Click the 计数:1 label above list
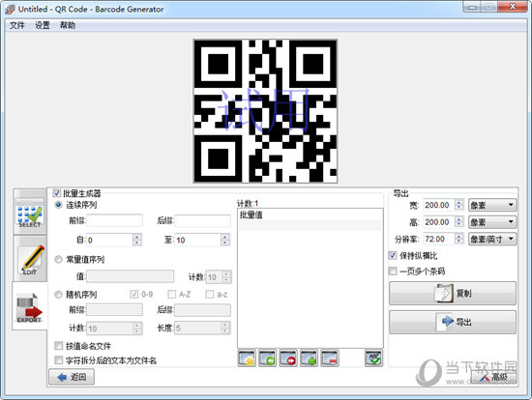532x400 pixels. (x=248, y=204)
